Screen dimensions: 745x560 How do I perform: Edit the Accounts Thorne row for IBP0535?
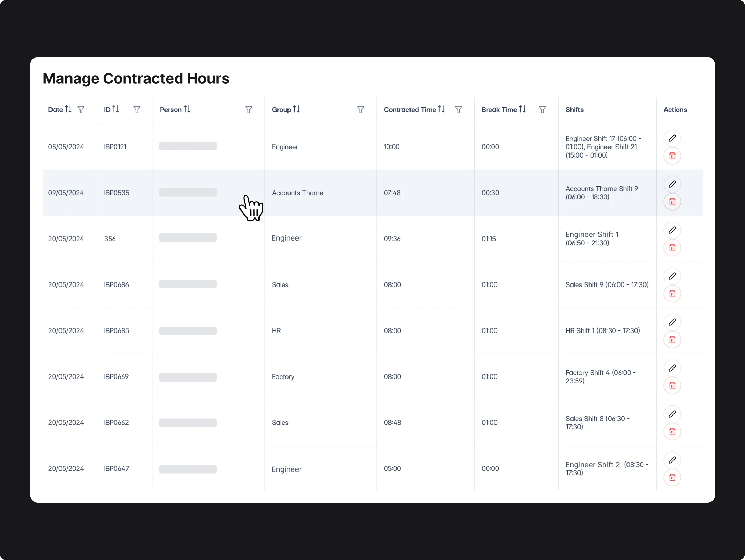coord(672,184)
